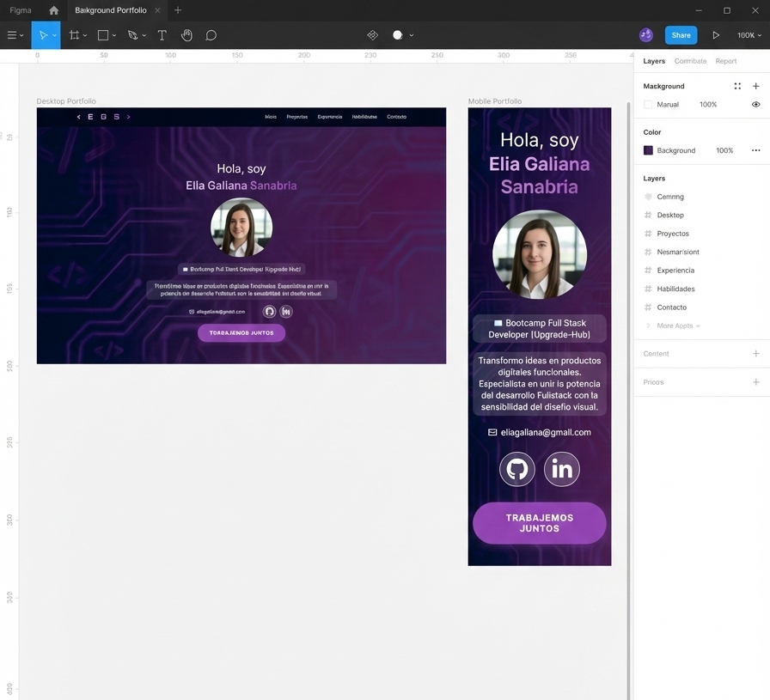Add a new item to Content section

[755, 354]
